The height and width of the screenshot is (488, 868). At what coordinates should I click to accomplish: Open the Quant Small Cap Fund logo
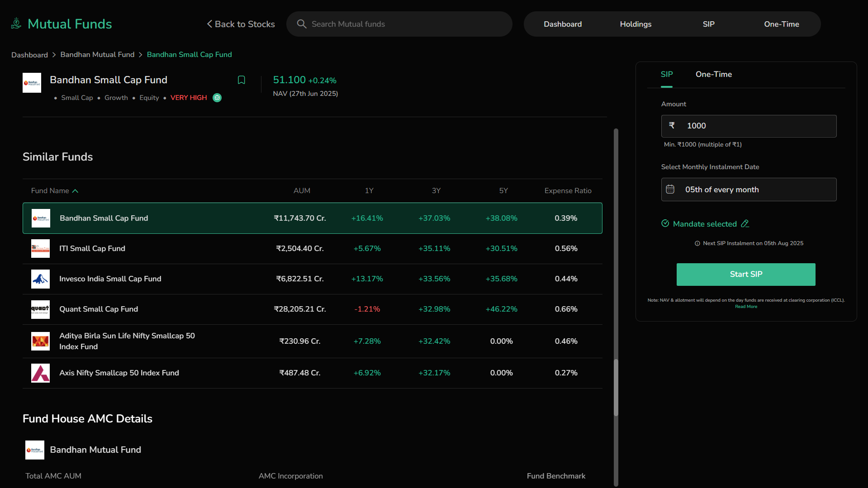tap(40, 309)
